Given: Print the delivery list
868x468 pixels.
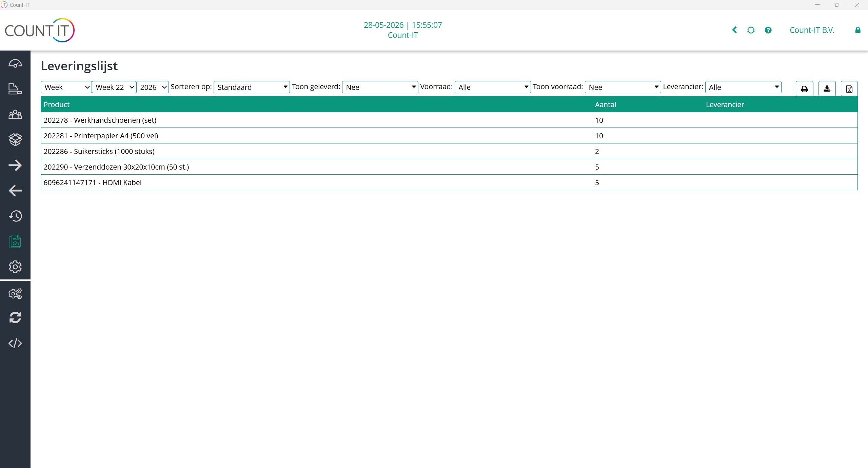Looking at the screenshot, I should (x=805, y=89).
